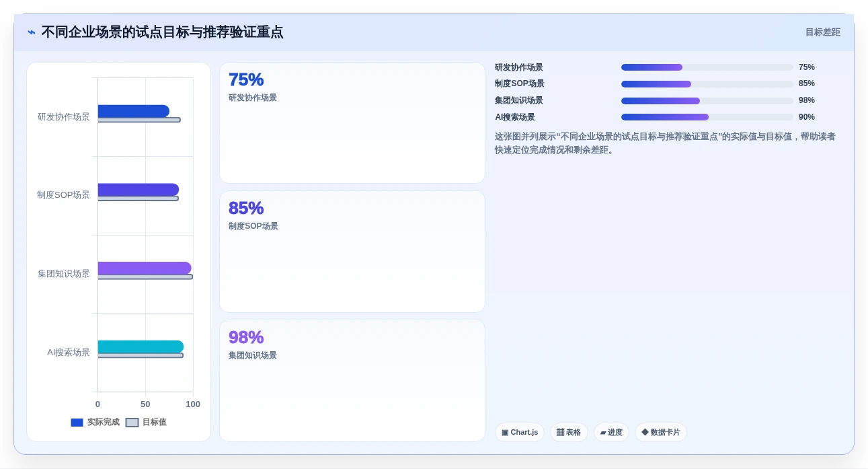Click the 数据卡片 tag chip
868x469 pixels.
[661, 433]
